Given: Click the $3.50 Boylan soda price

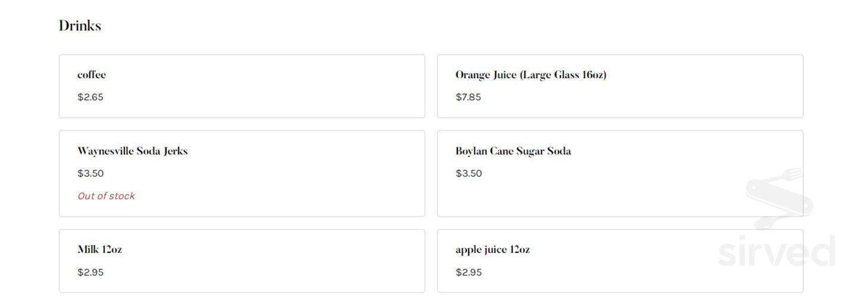Looking at the screenshot, I should click(x=468, y=173).
